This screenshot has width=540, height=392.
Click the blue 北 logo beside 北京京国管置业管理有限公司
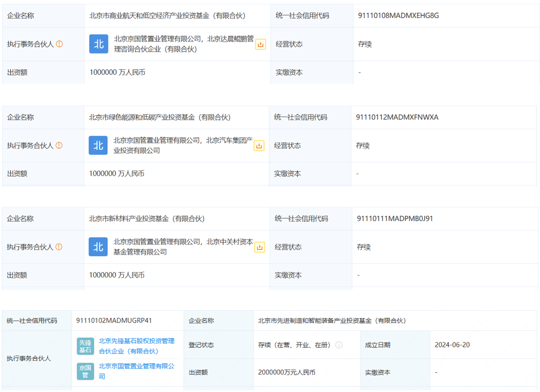(x=98, y=44)
